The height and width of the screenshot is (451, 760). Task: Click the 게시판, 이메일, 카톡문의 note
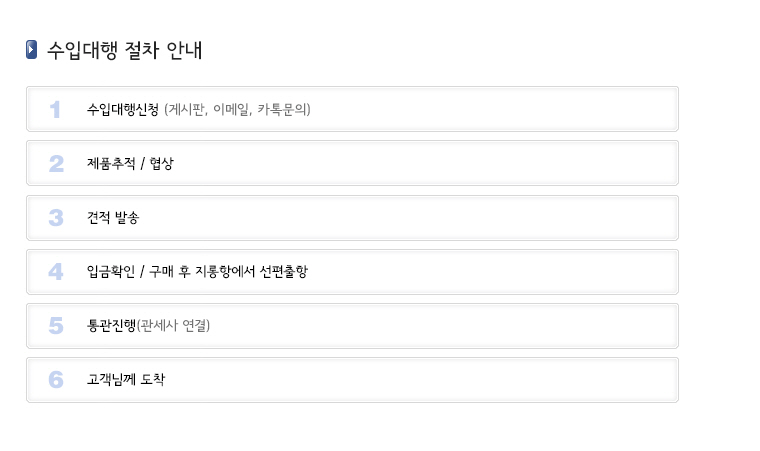(x=238, y=109)
